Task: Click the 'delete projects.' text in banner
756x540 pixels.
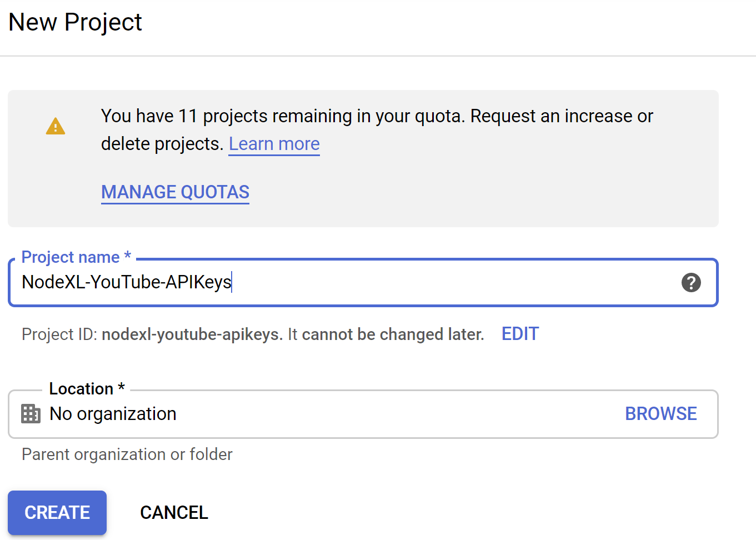Action: pos(162,144)
